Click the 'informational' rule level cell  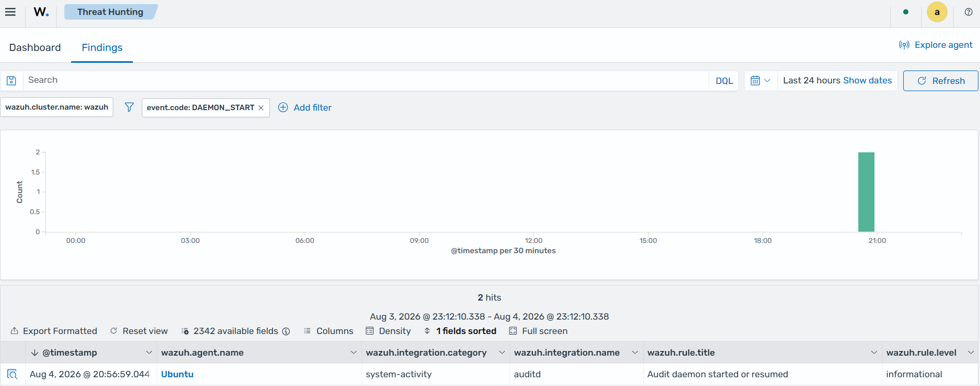(931, 374)
